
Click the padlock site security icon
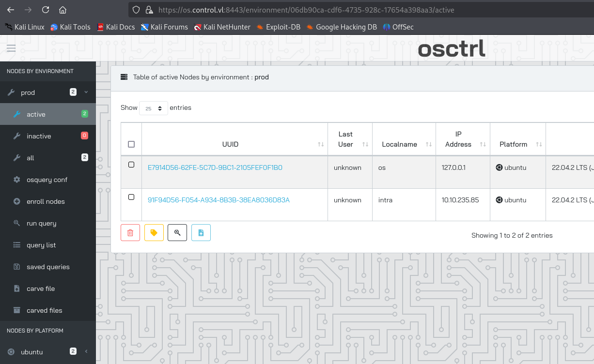tap(149, 10)
